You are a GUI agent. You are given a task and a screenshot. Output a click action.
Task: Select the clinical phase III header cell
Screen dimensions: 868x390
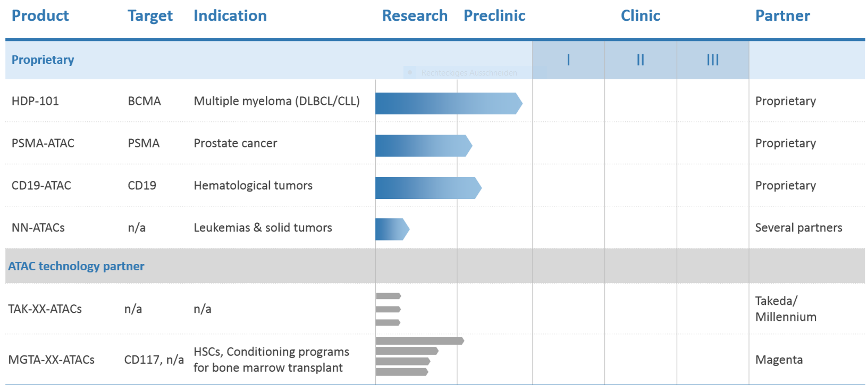tap(713, 60)
